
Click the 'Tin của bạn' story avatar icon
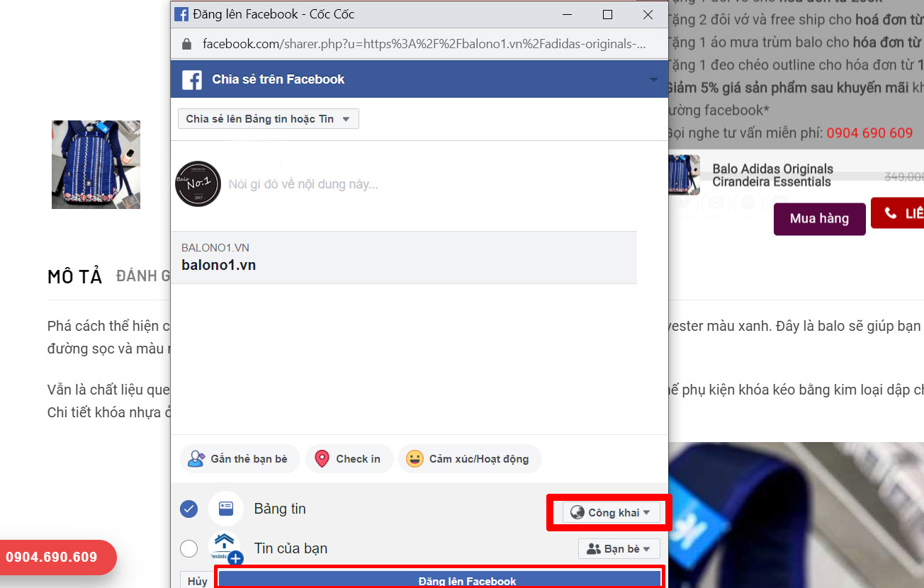tap(226, 548)
